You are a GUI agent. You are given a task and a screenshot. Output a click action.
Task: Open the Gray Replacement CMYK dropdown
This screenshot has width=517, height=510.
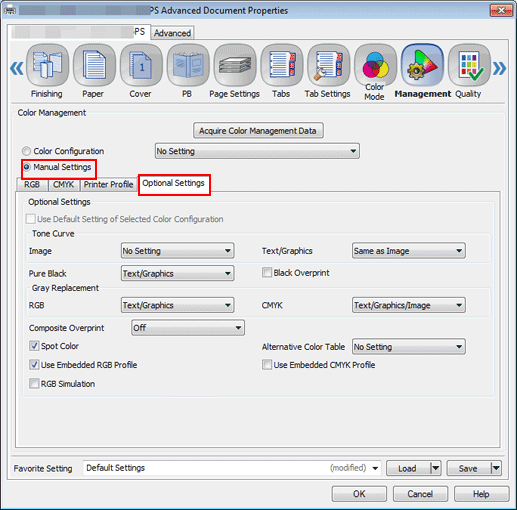(x=409, y=305)
